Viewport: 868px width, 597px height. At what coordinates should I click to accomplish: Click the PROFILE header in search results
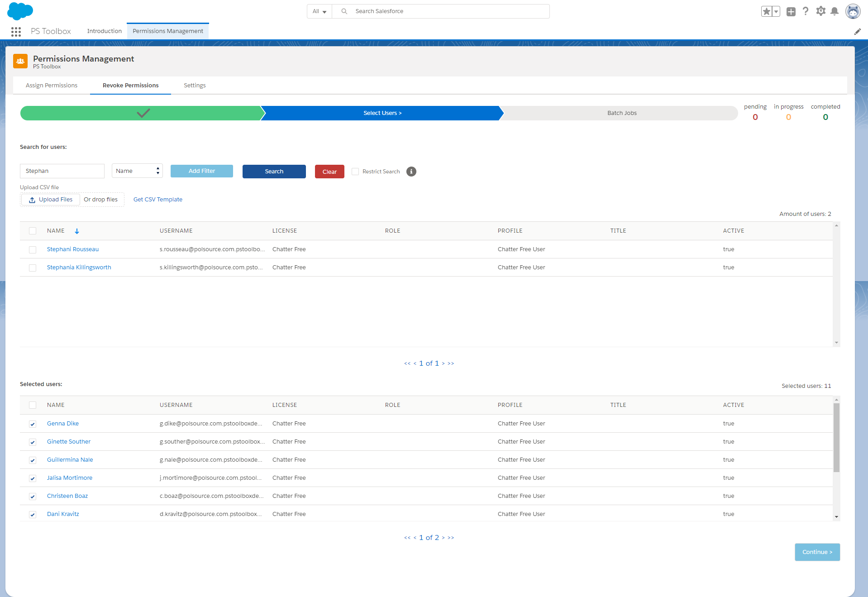[x=510, y=231]
